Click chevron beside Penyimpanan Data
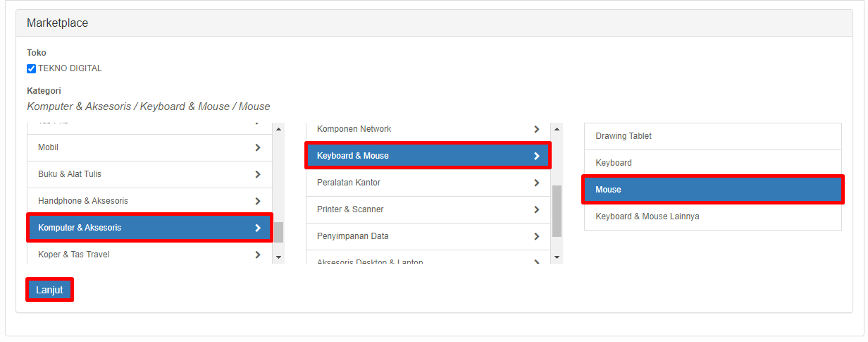Viewport: 868px width, 342px height. pyautogui.click(x=537, y=236)
